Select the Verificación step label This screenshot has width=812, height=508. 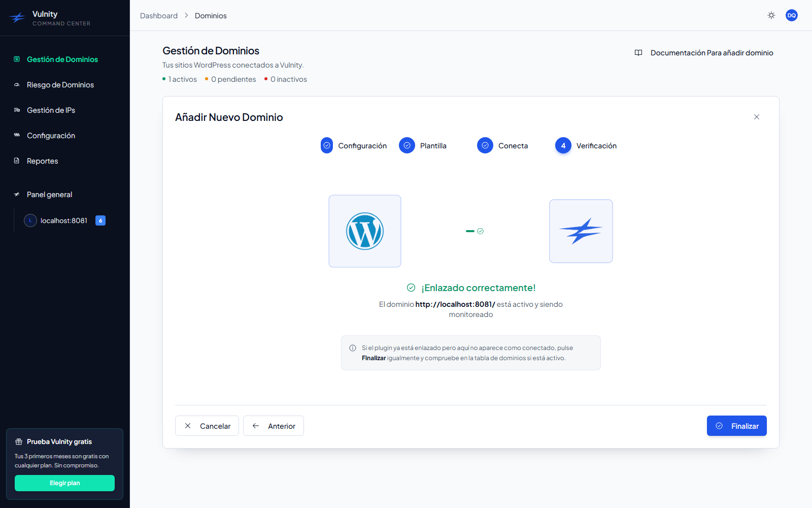(x=596, y=146)
